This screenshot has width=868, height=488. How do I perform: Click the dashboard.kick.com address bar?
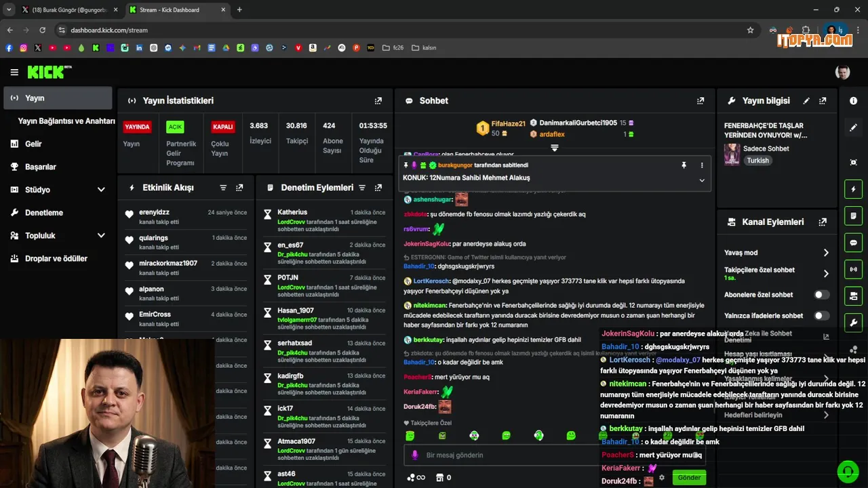click(400, 30)
